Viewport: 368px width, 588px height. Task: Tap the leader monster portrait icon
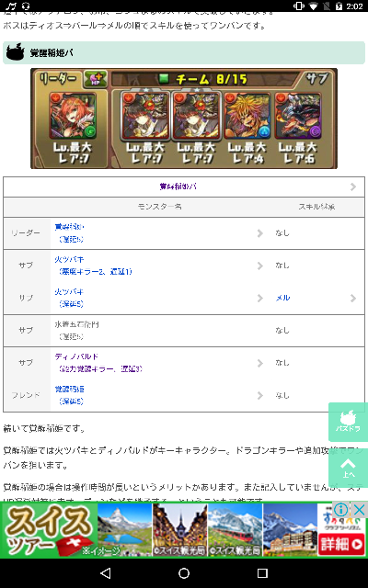pyautogui.click(x=72, y=116)
